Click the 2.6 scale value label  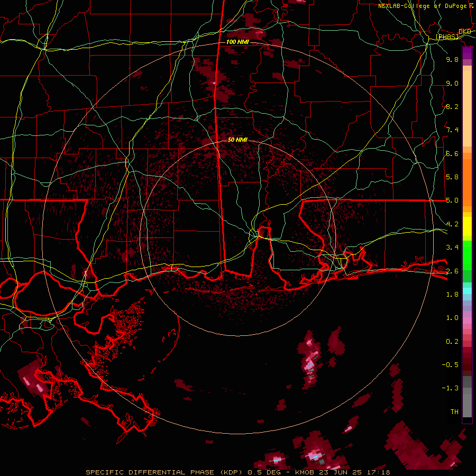click(452, 271)
